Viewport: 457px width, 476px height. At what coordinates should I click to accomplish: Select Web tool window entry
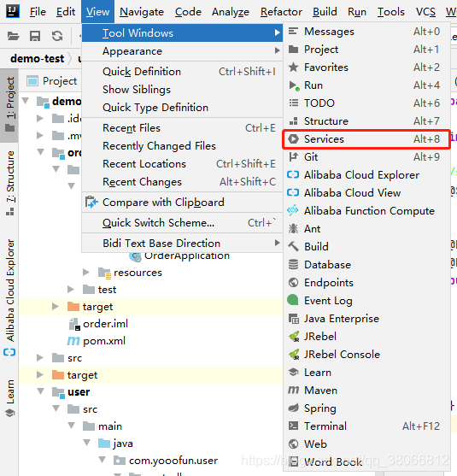point(366,444)
